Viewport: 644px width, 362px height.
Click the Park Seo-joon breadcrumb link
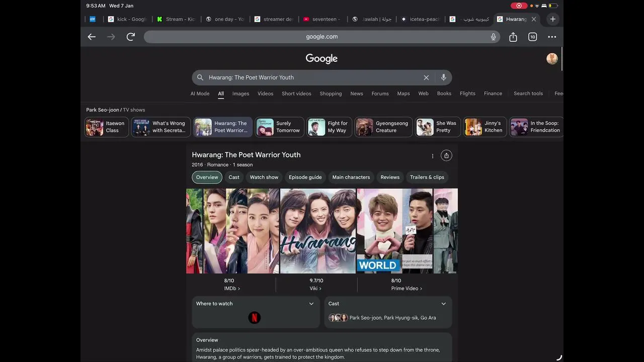(x=103, y=110)
